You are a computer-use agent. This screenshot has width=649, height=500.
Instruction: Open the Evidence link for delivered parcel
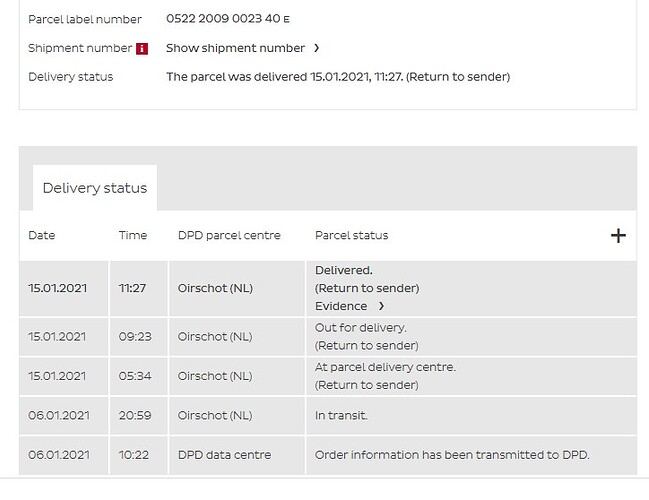(x=341, y=306)
